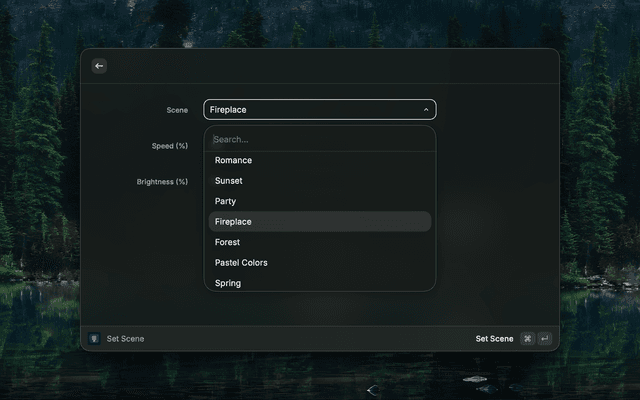Screen dimensions: 640x400
Task: Click the Scene field showing Fireplace
Action: point(310,110)
